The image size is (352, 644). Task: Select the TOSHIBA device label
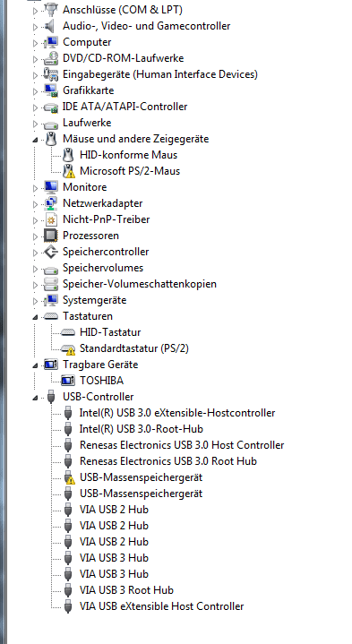[x=101, y=381]
